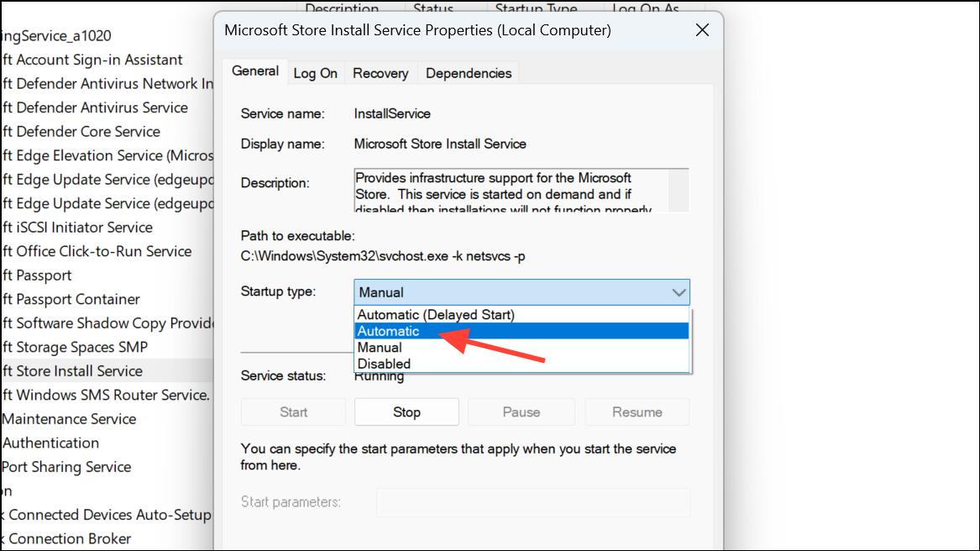
Task: Click the Pause service button
Action: [521, 412]
